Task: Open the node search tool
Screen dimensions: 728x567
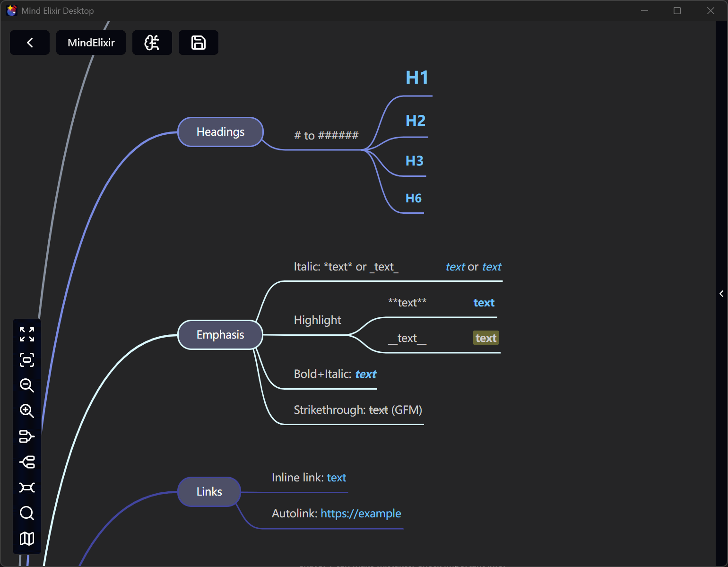Action: click(27, 513)
